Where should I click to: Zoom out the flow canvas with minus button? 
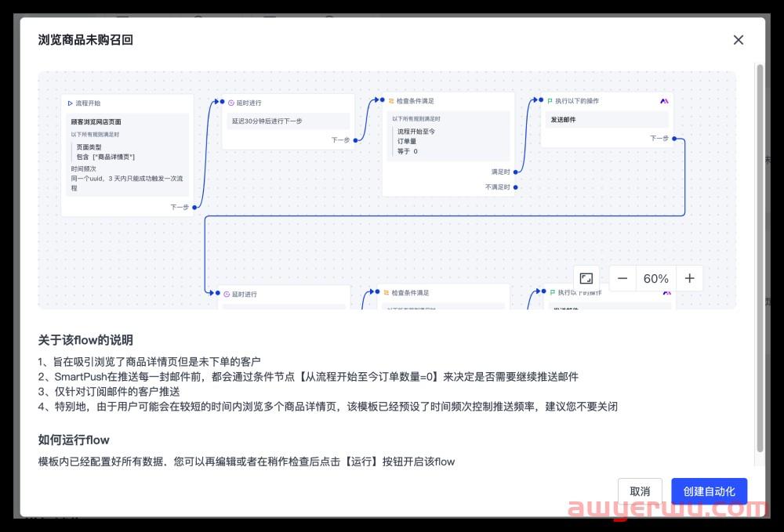coord(622,278)
